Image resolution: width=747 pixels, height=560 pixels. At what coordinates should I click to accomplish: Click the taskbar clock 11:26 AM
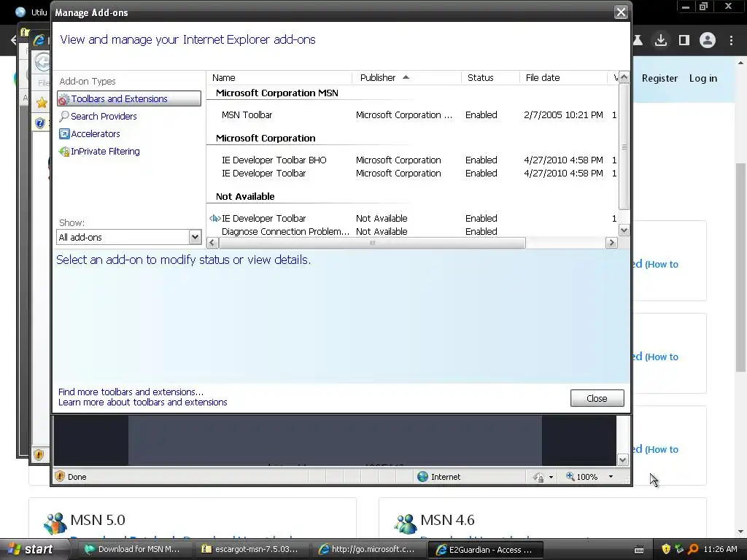(720, 549)
